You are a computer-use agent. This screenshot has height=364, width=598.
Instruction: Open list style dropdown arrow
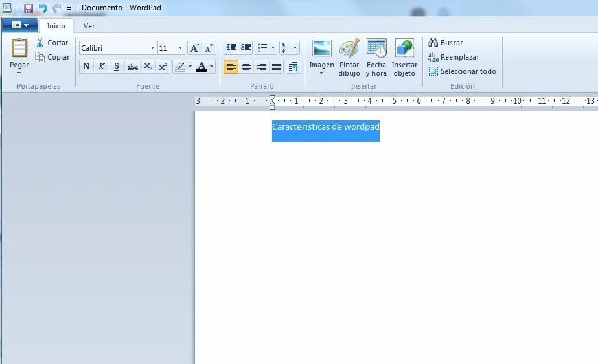(273, 48)
